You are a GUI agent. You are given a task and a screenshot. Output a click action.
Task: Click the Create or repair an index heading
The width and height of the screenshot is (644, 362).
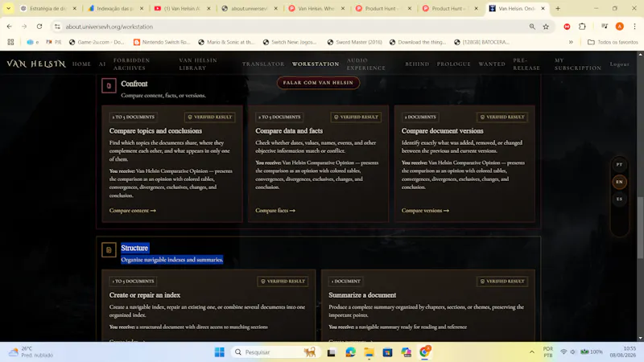(145, 295)
